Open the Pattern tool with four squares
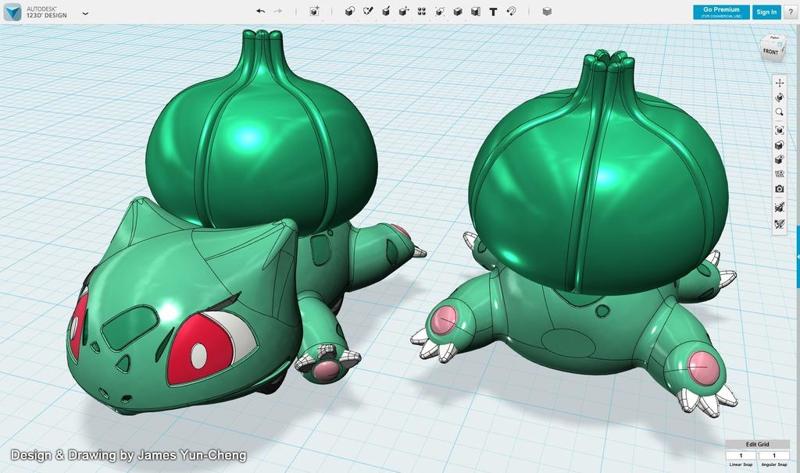 tap(421, 11)
